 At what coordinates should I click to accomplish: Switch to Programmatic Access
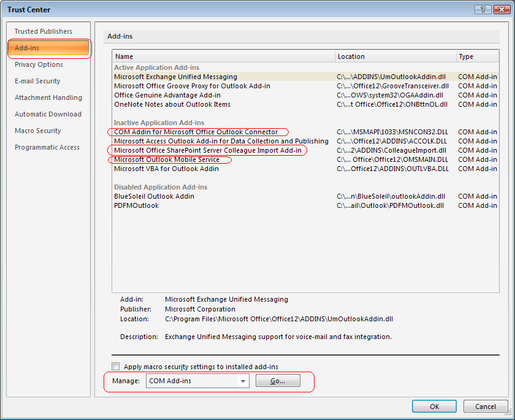tap(47, 147)
